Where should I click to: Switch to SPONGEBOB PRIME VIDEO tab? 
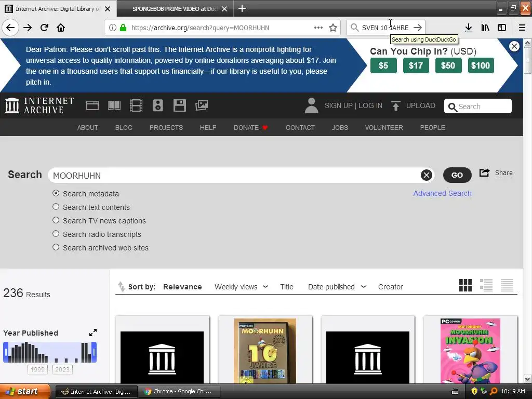tap(175, 9)
